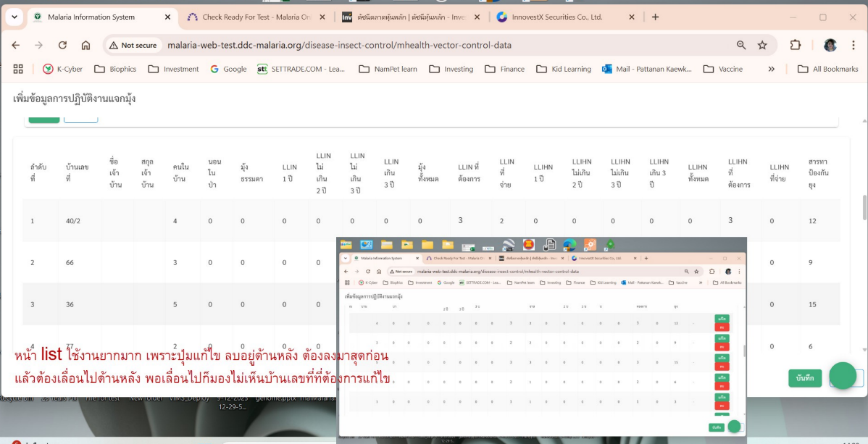
Task: Open the All Bookmarks folder
Action: click(827, 69)
